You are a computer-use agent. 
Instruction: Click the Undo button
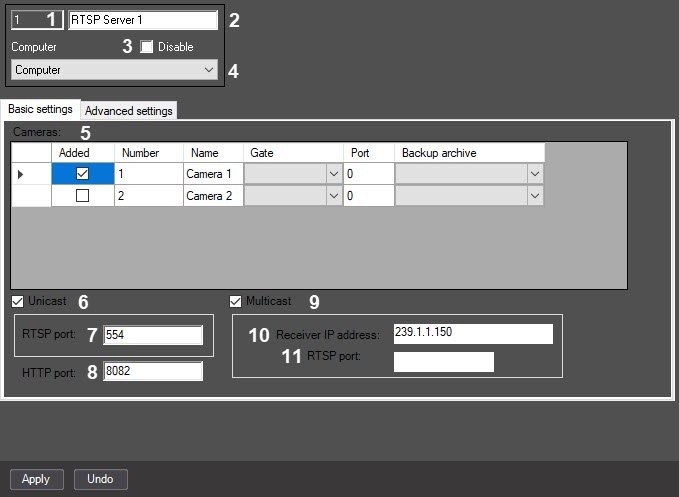click(x=100, y=479)
